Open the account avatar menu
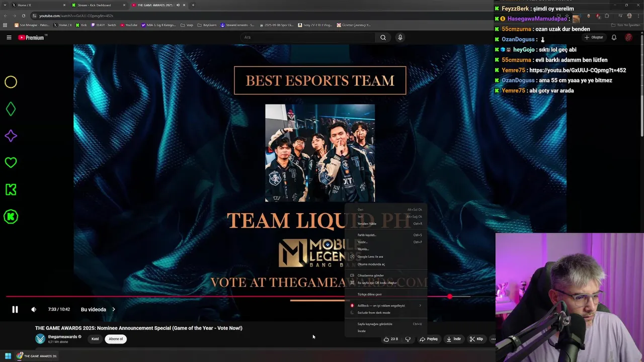Screen dimensions: 644x362 pos(628,37)
